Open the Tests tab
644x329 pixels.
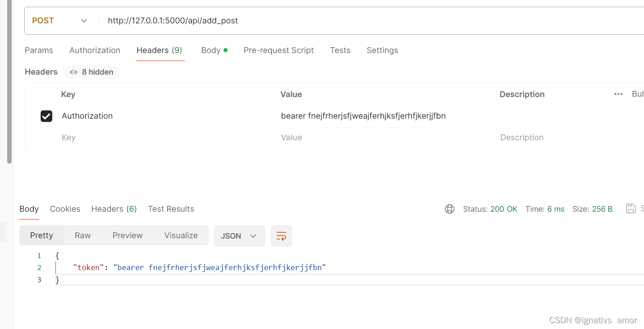pyautogui.click(x=340, y=50)
